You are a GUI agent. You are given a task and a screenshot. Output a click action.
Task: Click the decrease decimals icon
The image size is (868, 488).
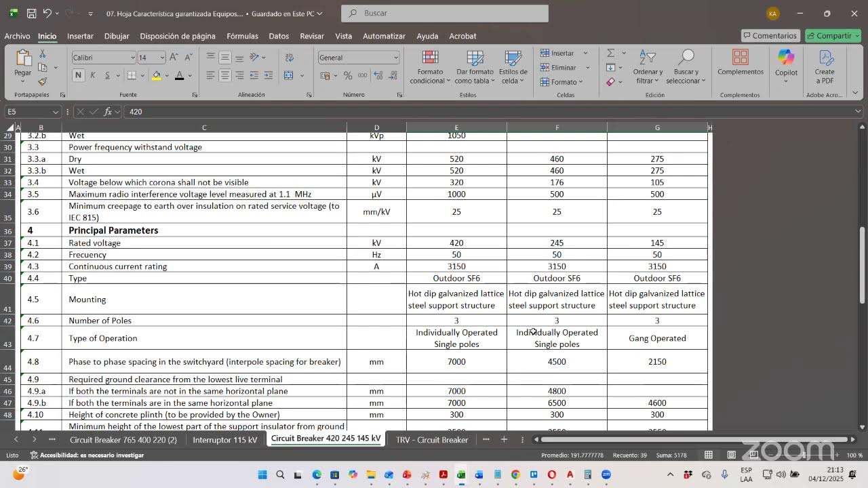coord(393,75)
